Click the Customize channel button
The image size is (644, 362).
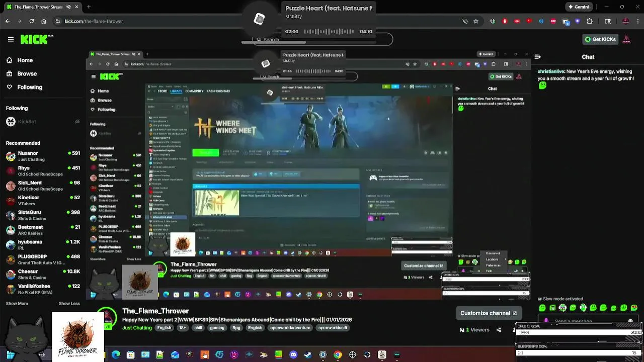[x=488, y=313]
